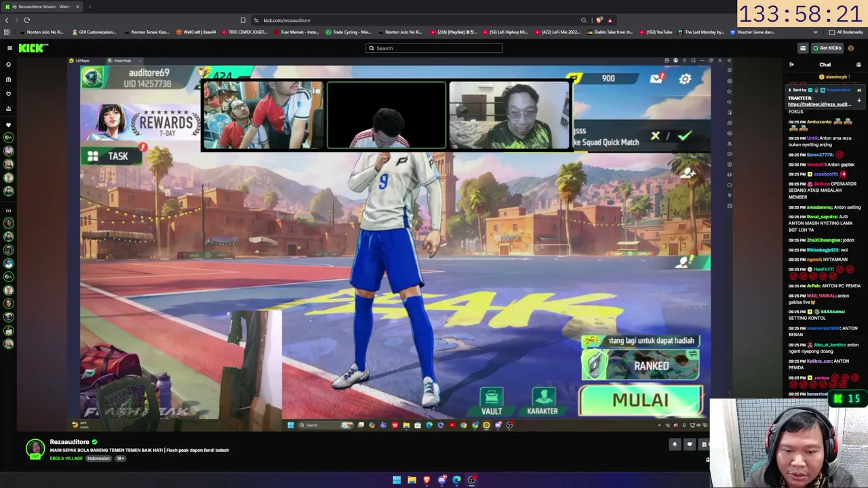
Task: Open the Kick sidebar hamburger menu
Action: [x=9, y=48]
